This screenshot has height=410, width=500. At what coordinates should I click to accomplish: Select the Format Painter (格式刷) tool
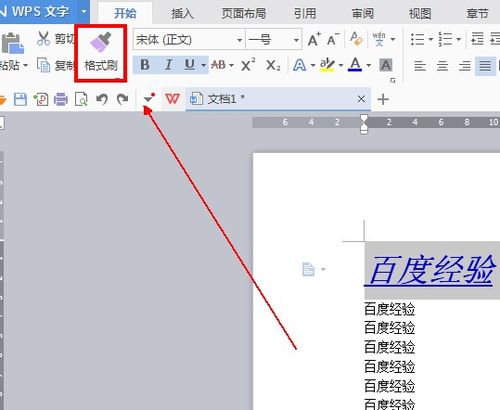pos(101,53)
